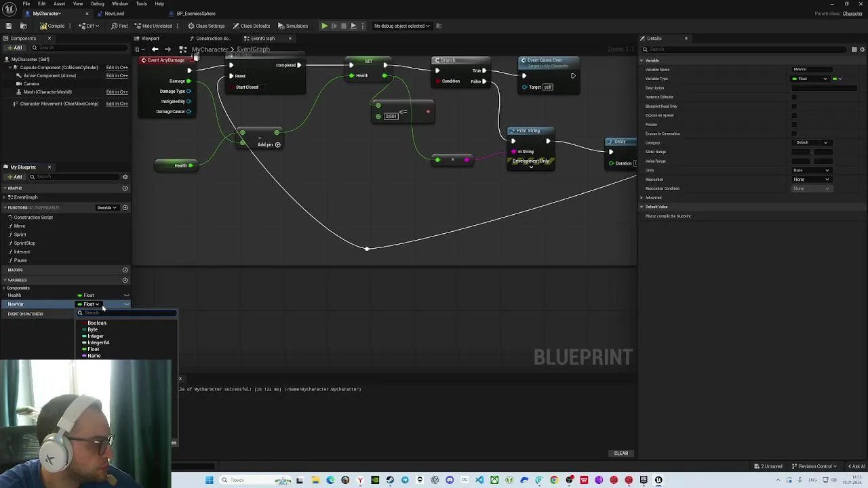Enable Expose to Cinematics checkbox
Screen dimensions: 868x488
pos(795,134)
